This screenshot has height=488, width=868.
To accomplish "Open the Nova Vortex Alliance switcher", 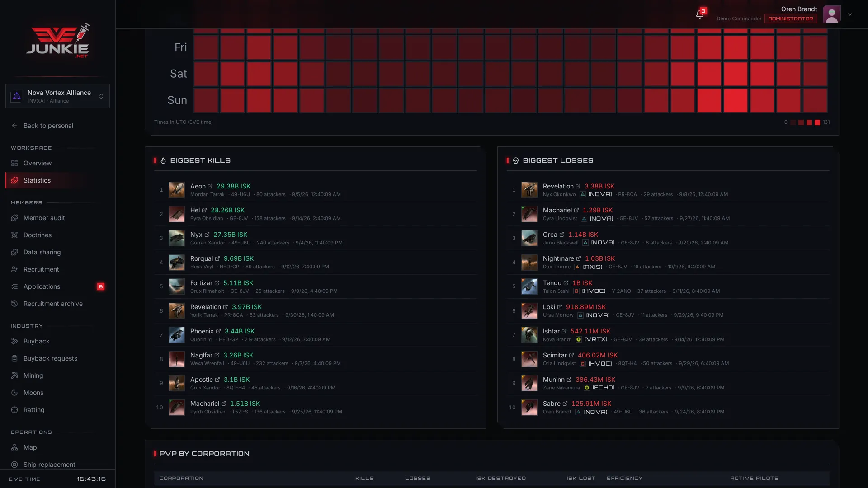I will coord(57,96).
